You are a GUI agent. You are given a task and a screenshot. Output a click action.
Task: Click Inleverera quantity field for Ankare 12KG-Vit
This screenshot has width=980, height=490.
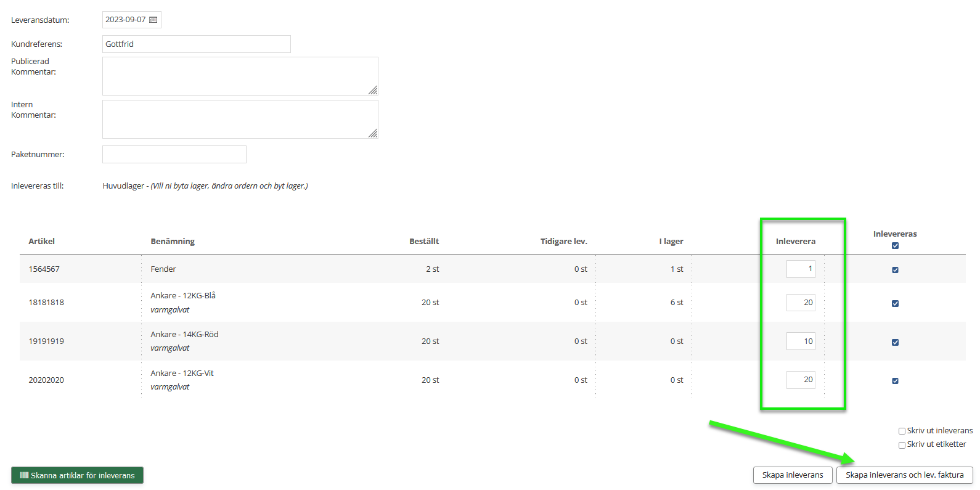coord(801,380)
